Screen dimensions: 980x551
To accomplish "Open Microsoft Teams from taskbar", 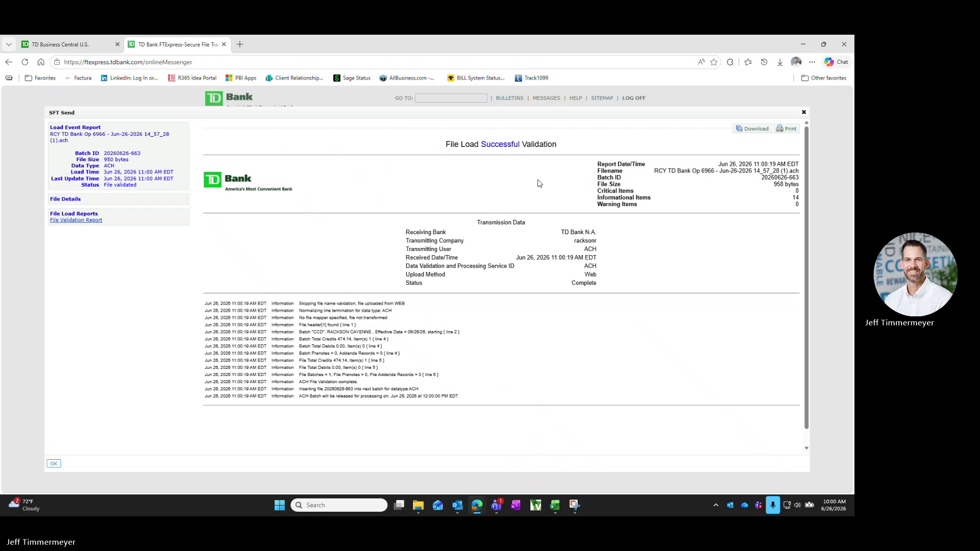I will pos(497,505).
